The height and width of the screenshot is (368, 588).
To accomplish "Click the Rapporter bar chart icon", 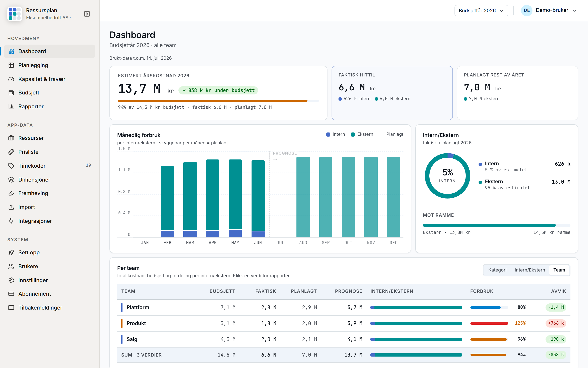I will tap(11, 106).
